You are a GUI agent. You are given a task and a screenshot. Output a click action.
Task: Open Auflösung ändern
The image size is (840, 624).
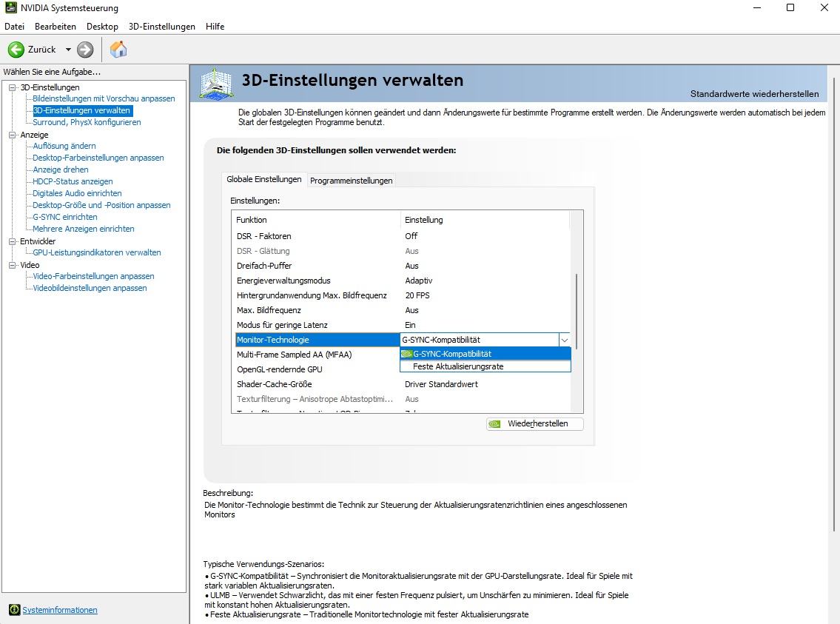pyautogui.click(x=64, y=146)
